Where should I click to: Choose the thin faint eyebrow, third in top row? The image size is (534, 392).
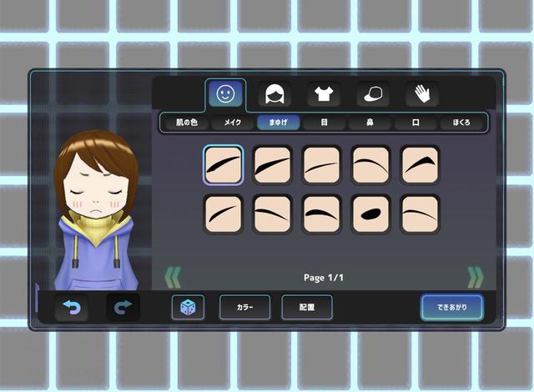pos(321,165)
